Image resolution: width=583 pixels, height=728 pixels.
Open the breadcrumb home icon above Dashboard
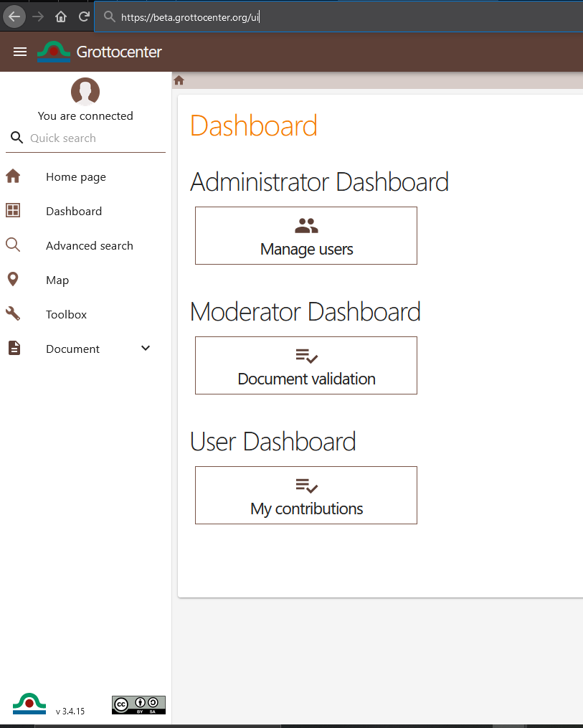[x=179, y=80]
